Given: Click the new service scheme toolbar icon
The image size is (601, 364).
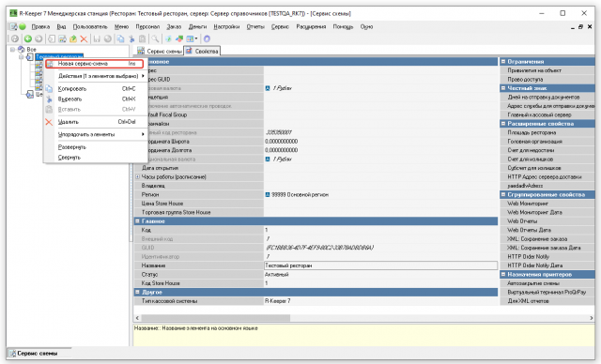Looking at the screenshot, I should [62, 38].
